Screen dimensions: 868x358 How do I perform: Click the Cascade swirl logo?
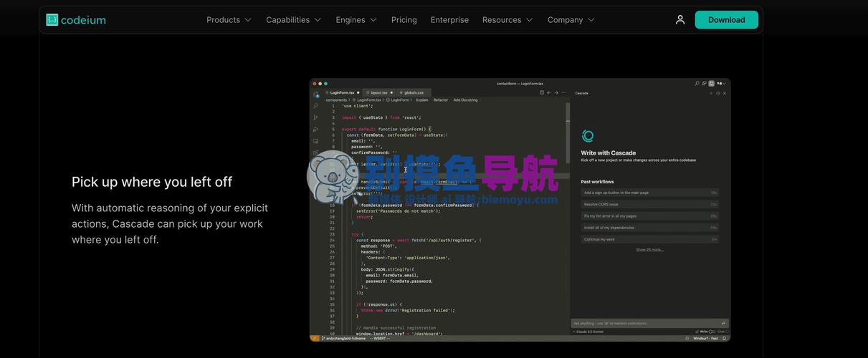[x=588, y=136]
